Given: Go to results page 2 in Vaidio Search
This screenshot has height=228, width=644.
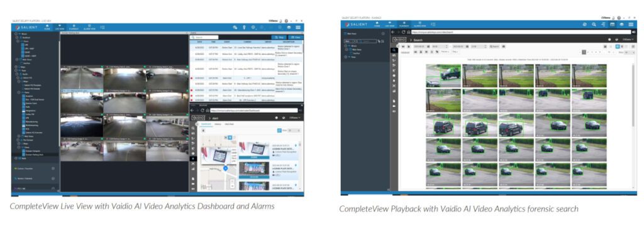Looking at the screenshot, I should click(x=589, y=52).
